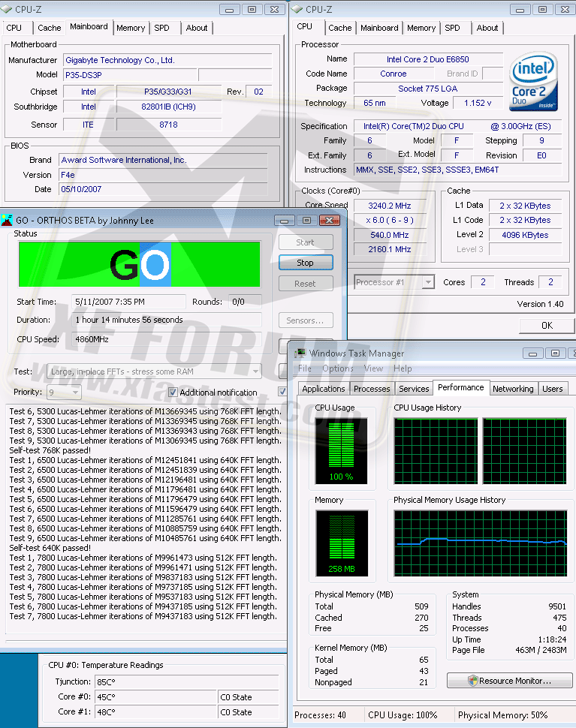Click the ORTHOS Start button
This screenshot has width=576, height=728.
pyautogui.click(x=306, y=242)
